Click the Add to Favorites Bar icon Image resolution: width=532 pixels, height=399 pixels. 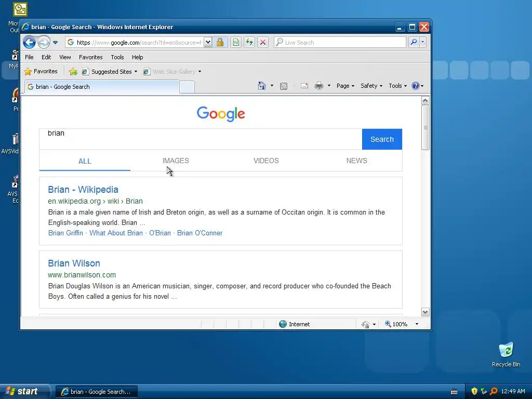click(x=73, y=72)
